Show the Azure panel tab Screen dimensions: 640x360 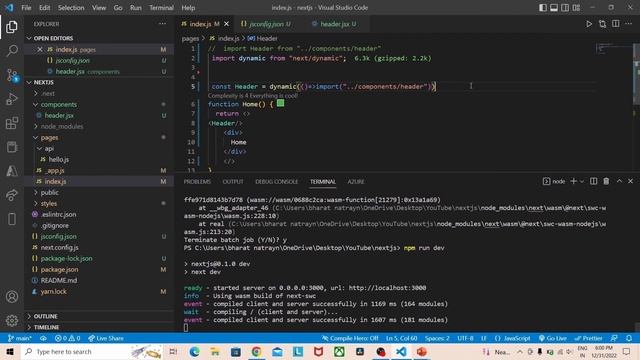(x=356, y=182)
